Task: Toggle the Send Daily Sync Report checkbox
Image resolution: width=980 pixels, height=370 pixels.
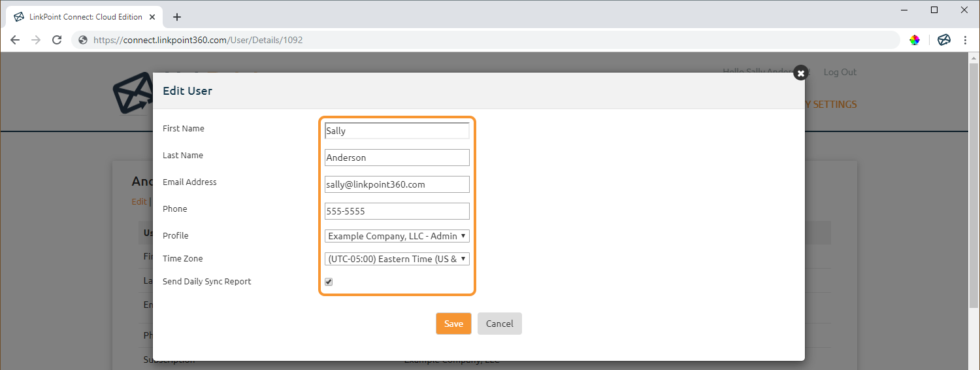Action: [x=329, y=282]
